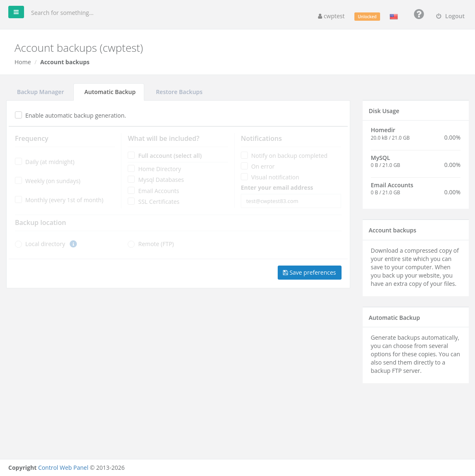The width and height of the screenshot is (475, 476).
Task: Click the 'Account backups' breadcrumb text
Action: coord(65,62)
